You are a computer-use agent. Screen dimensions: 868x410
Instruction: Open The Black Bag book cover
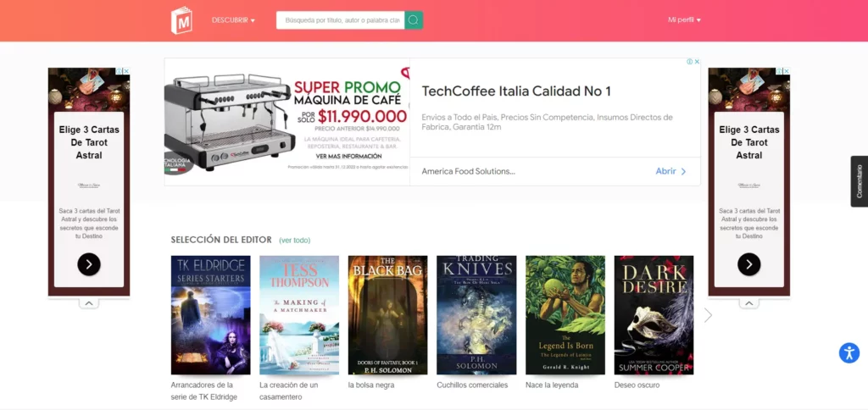[x=387, y=315]
